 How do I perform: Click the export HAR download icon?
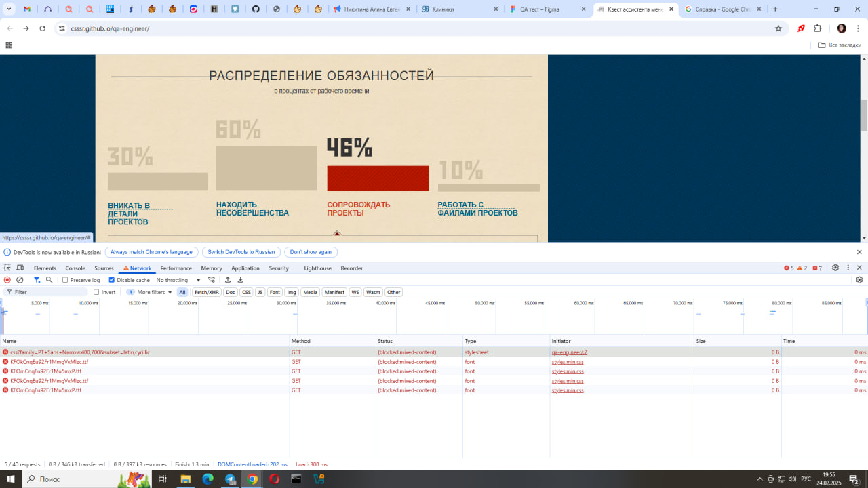click(x=240, y=280)
